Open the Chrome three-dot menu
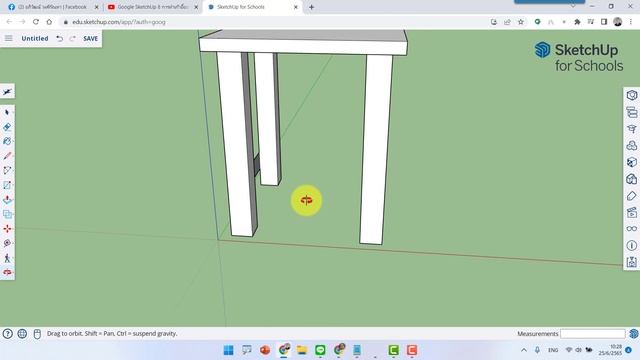 (x=631, y=22)
